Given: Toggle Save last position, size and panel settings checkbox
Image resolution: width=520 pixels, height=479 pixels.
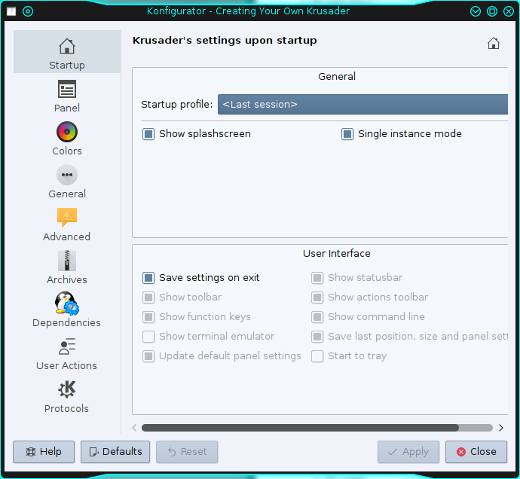Looking at the screenshot, I should click(317, 336).
